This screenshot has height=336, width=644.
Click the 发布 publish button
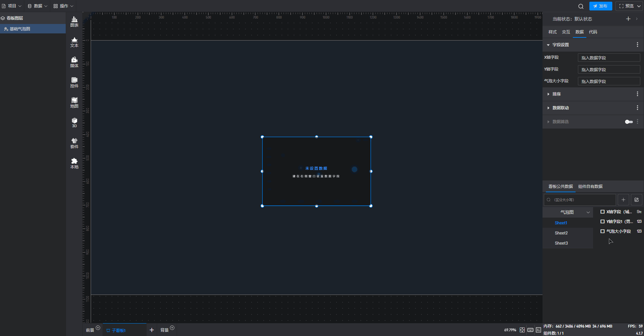(x=601, y=6)
